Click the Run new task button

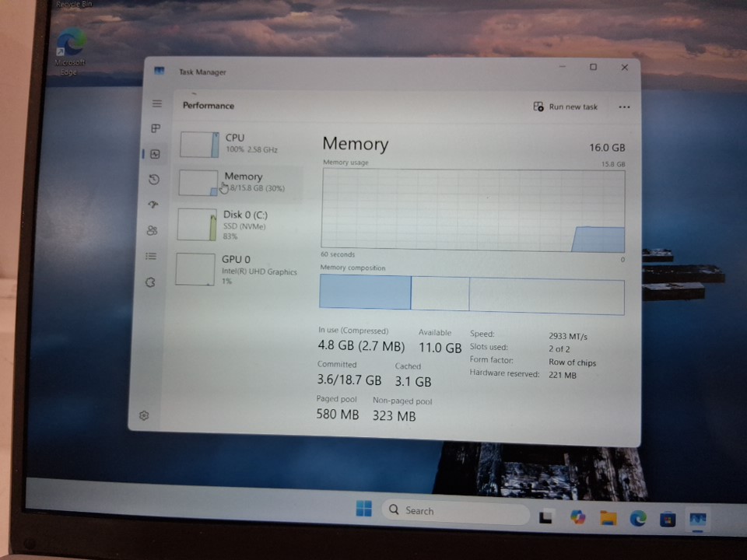click(566, 107)
